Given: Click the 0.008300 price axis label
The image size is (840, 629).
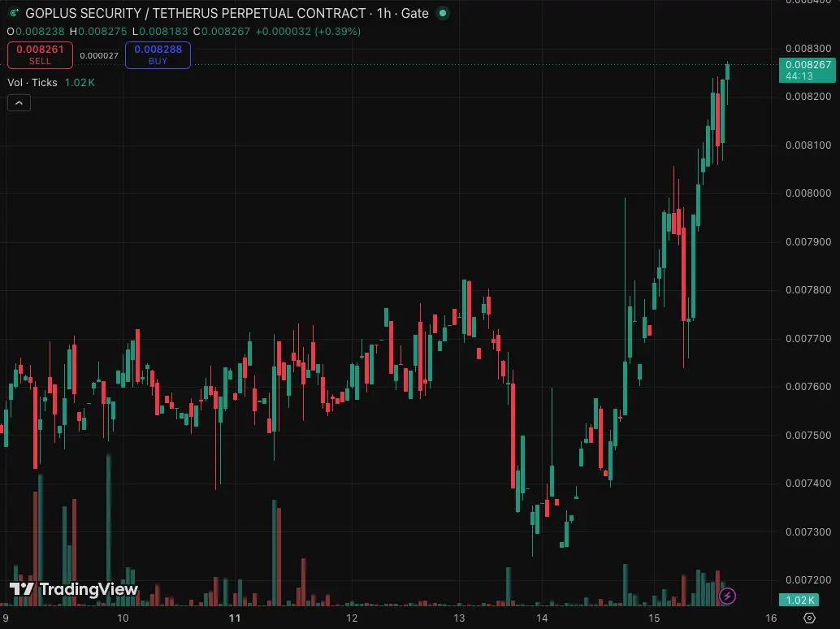Looking at the screenshot, I should [808, 48].
